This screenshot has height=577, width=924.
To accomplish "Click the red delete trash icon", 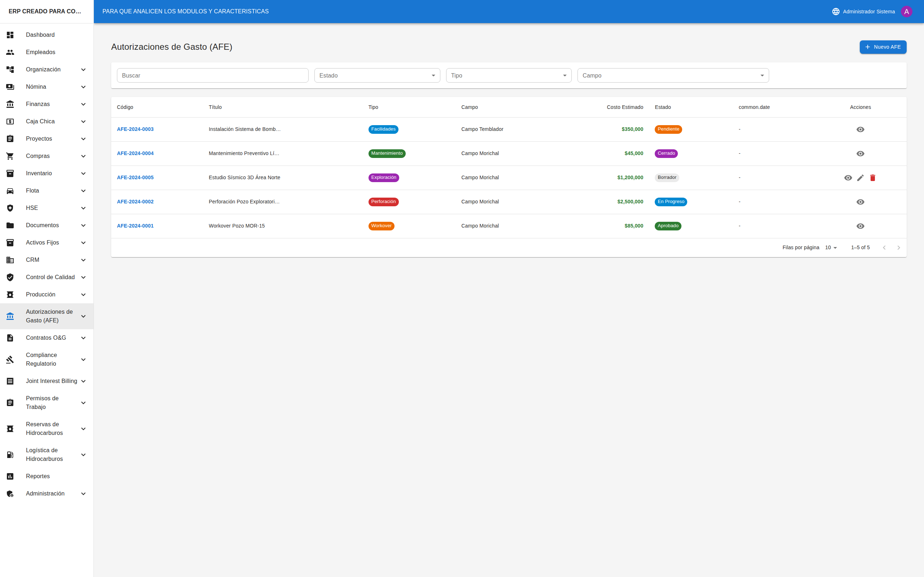I will tap(872, 178).
